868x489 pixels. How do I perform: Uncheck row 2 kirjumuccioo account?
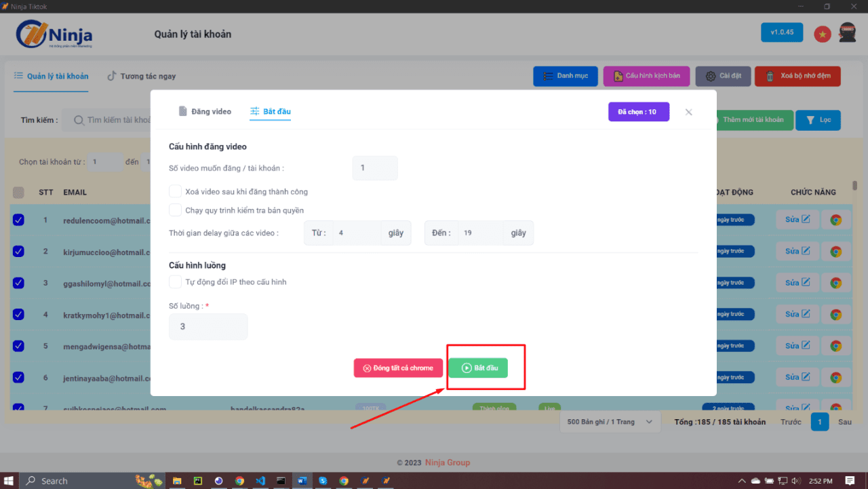pos(18,251)
